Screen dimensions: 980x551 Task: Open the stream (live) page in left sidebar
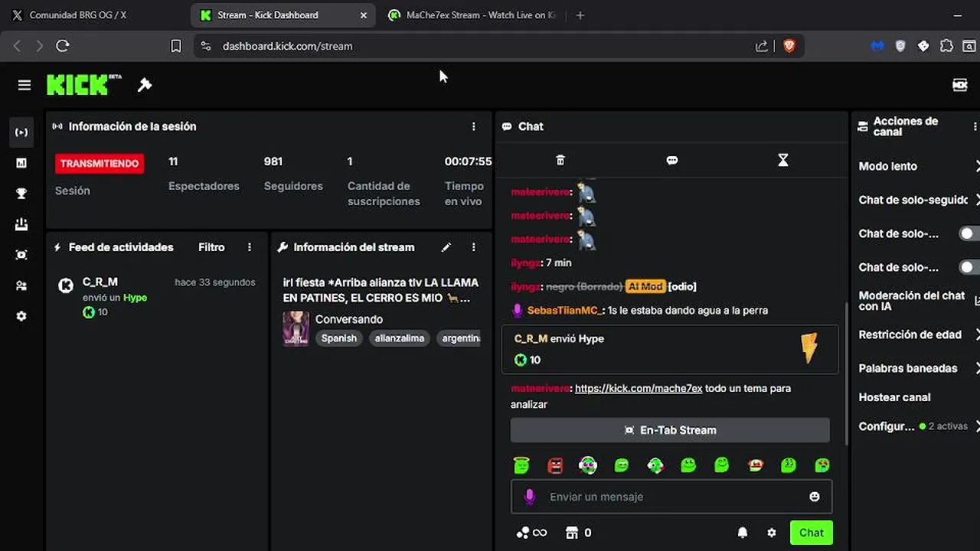pos(21,132)
